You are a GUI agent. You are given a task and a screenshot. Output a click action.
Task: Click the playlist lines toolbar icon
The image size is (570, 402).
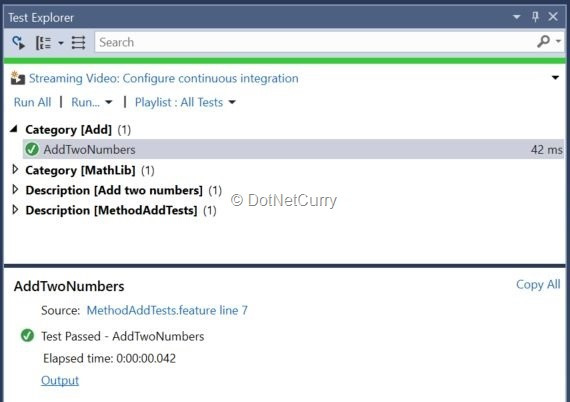click(78, 43)
